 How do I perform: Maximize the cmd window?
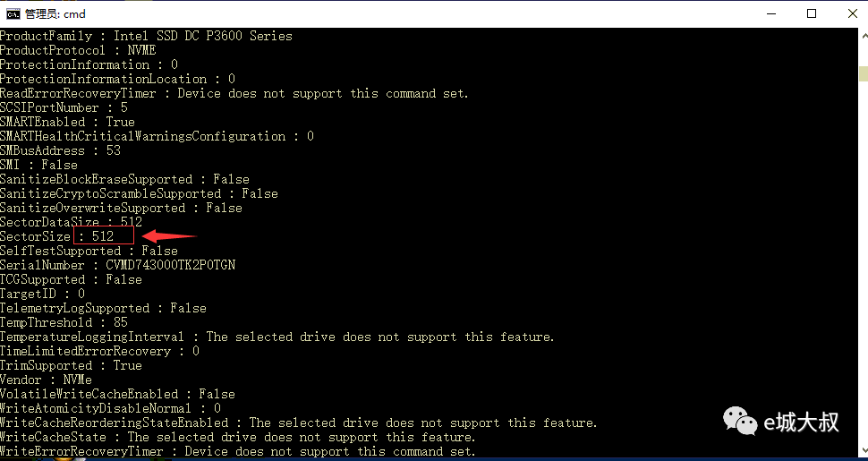click(x=812, y=13)
